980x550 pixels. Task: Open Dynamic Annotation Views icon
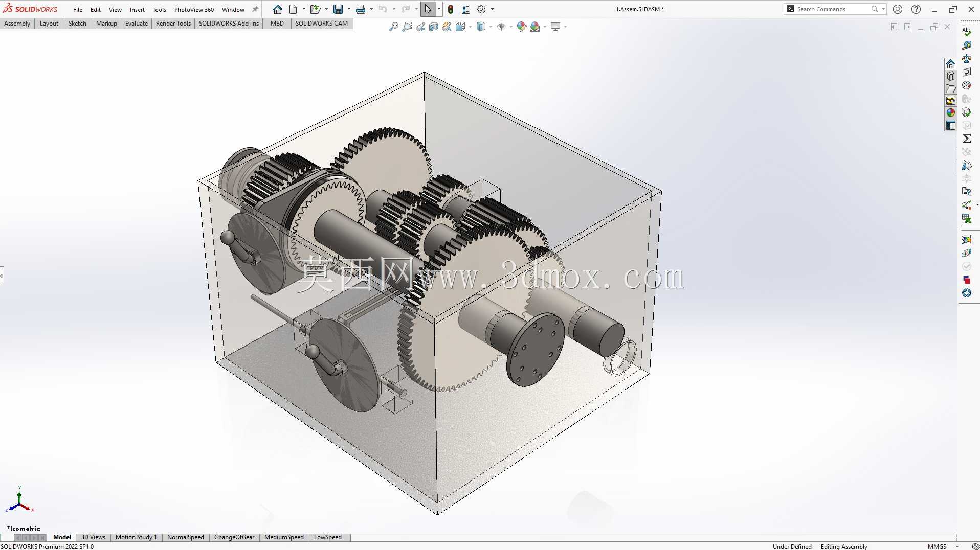[x=447, y=27]
